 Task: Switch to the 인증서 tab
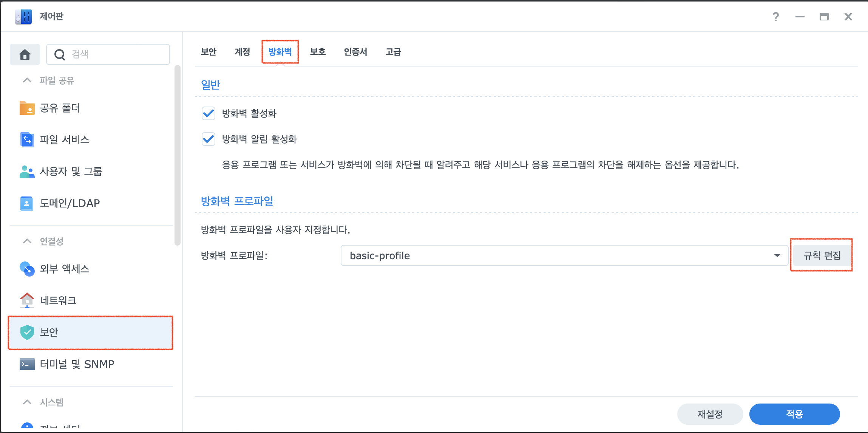pos(355,52)
